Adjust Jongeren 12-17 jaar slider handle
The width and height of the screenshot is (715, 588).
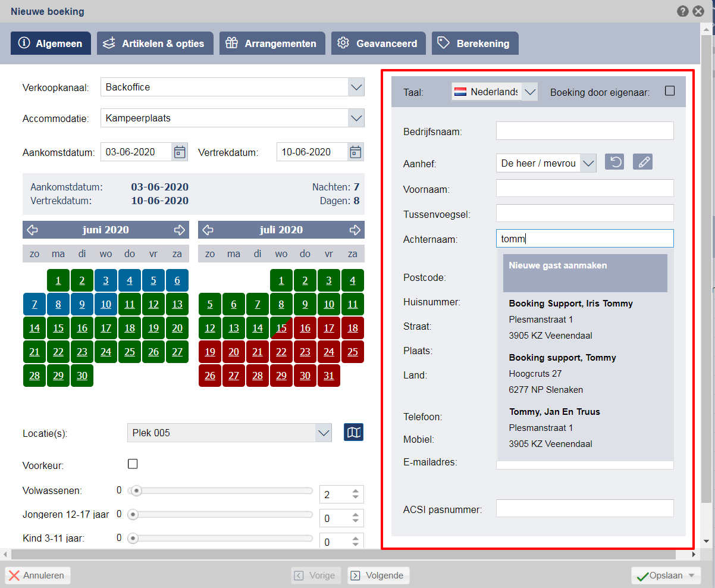[133, 514]
